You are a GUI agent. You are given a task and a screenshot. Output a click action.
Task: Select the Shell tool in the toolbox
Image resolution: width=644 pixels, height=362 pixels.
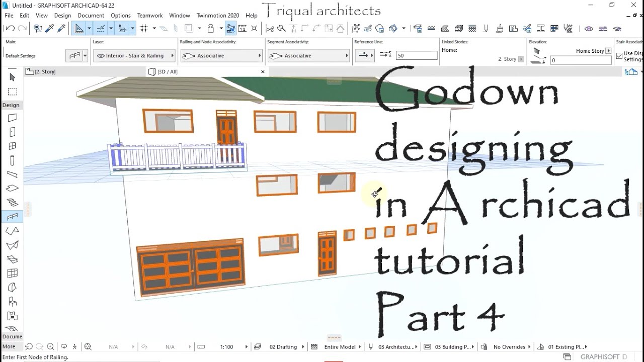[13, 245]
